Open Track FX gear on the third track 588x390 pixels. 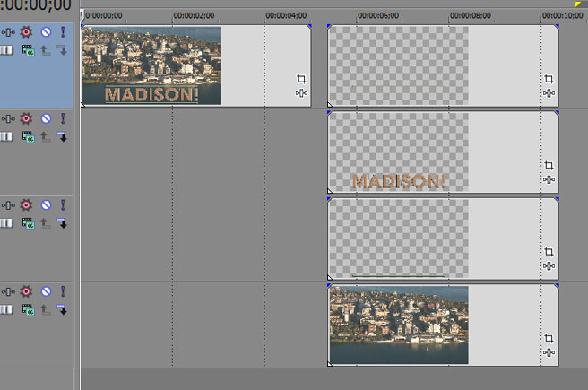26,204
